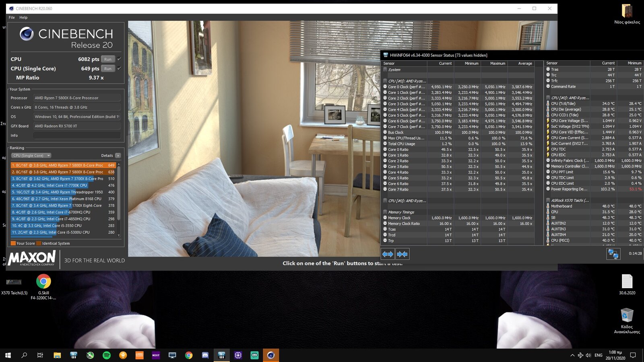Image resolution: width=644 pixels, height=362 pixels.
Task: Collapse System sensor group in HWiNFO
Action: click(x=385, y=70)
